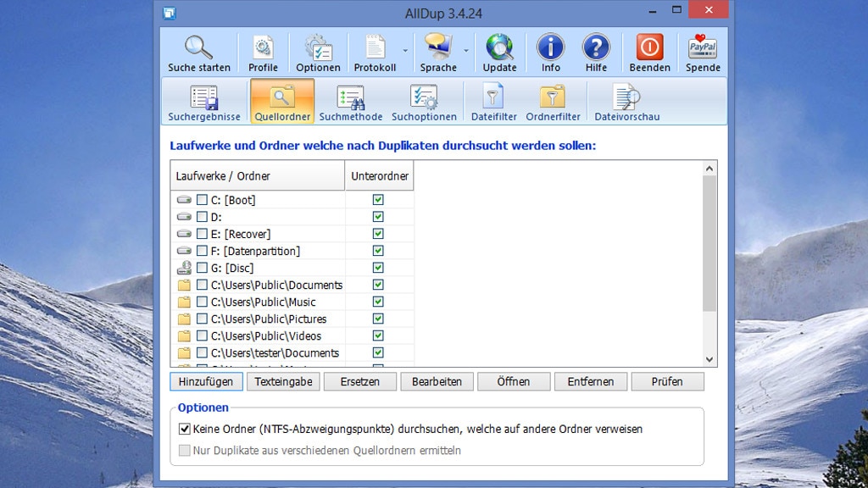This screenshot has height=488, width=868.
Task: Click folder icon of Public\Pictures row
Action: point(184,319)
